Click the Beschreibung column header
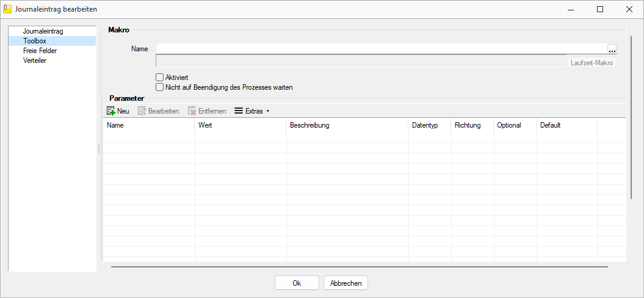Viewport: 644px width, 298px height. [347, 125]
